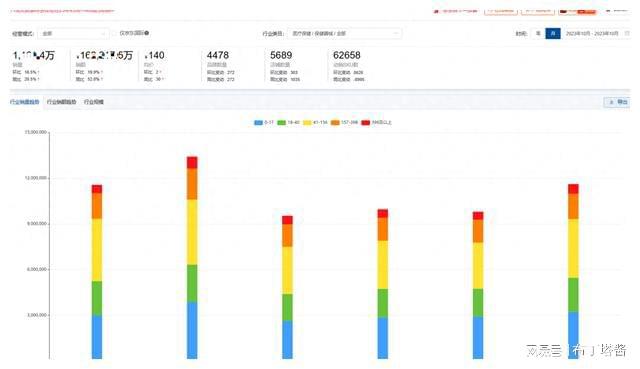The width and height of the screenshot is (640, 369).
Task: Click the export button with download icon
Action: pyautogui.click(x=617, y=102)
